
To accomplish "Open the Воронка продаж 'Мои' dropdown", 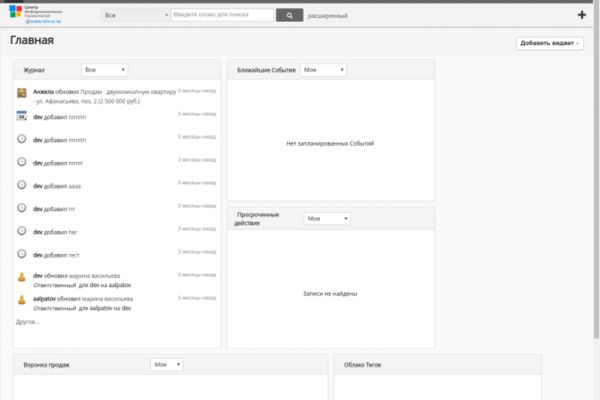I will 167,364.
